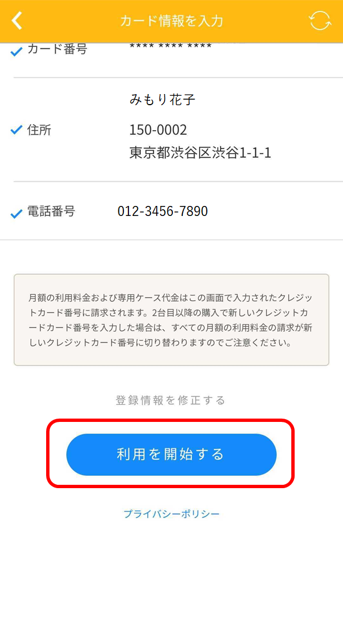
Task: Select the 電話番号 label
Action: pyautogui.click(x=51, y=212)
